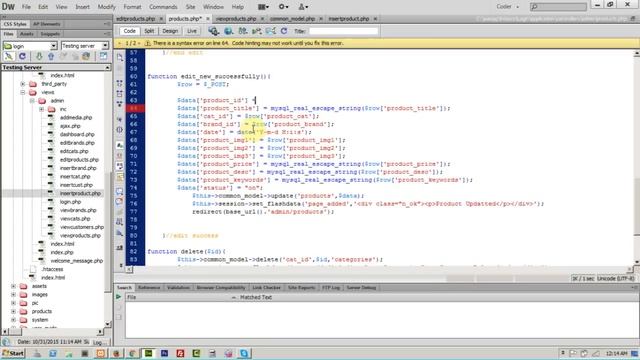This screenshot has height=360, width=640.
Task: Select welcome_message.php in file tree
Action: [76, 261]
